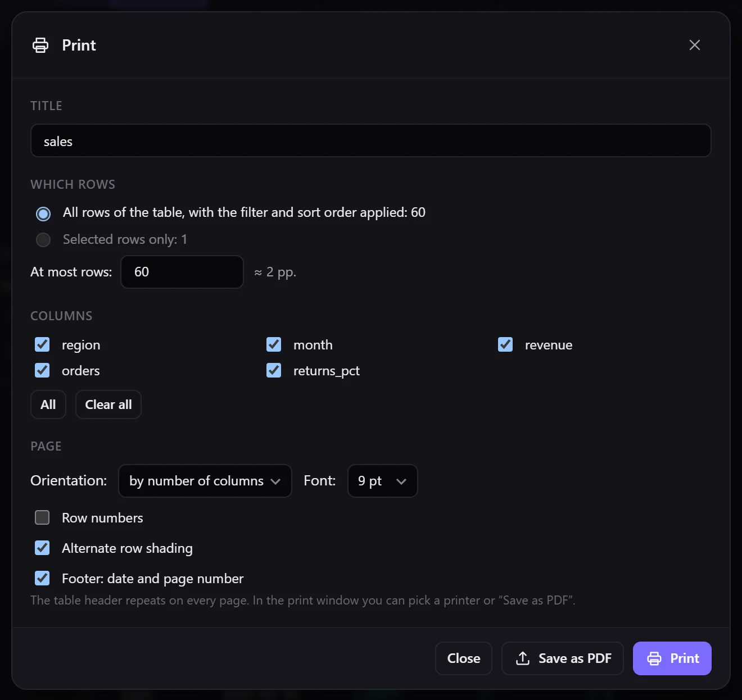Click the Orientation: label
742x700 pixels.
pyautogui.click(x=69, y=481)
